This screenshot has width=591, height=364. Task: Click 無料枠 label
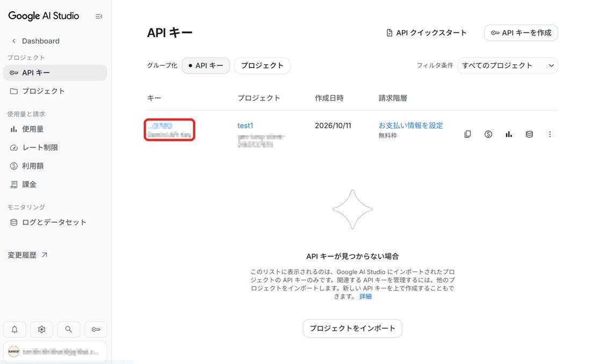click(388, 135)
